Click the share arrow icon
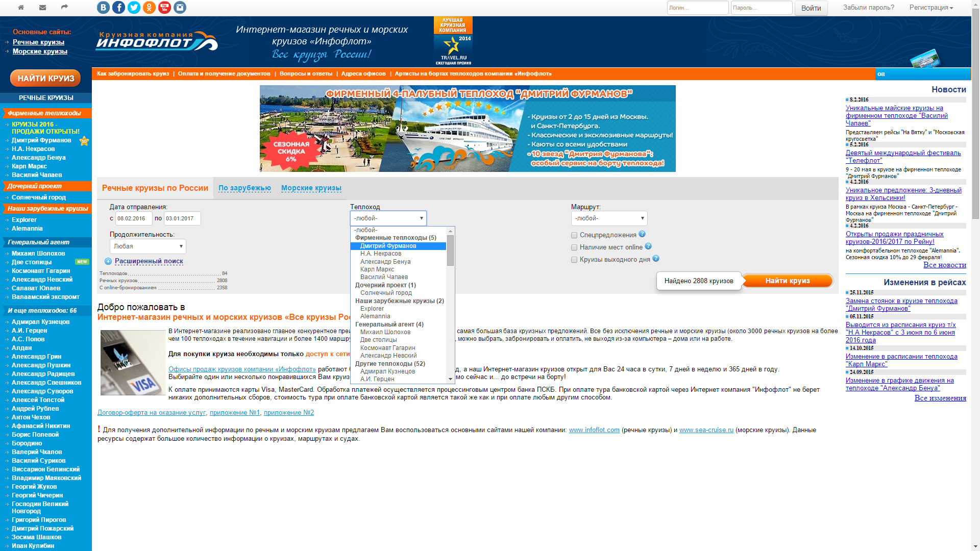This screenshot has width=980, height=551. pos(64,7)
